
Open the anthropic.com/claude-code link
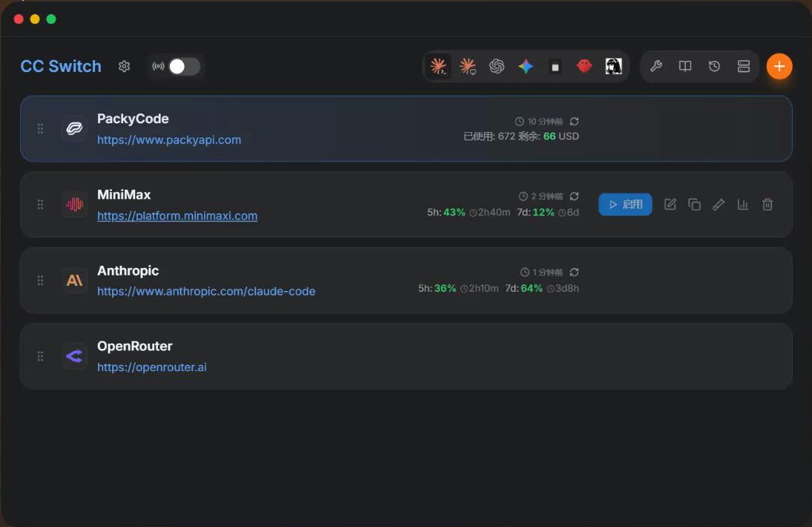pos(206,291)
